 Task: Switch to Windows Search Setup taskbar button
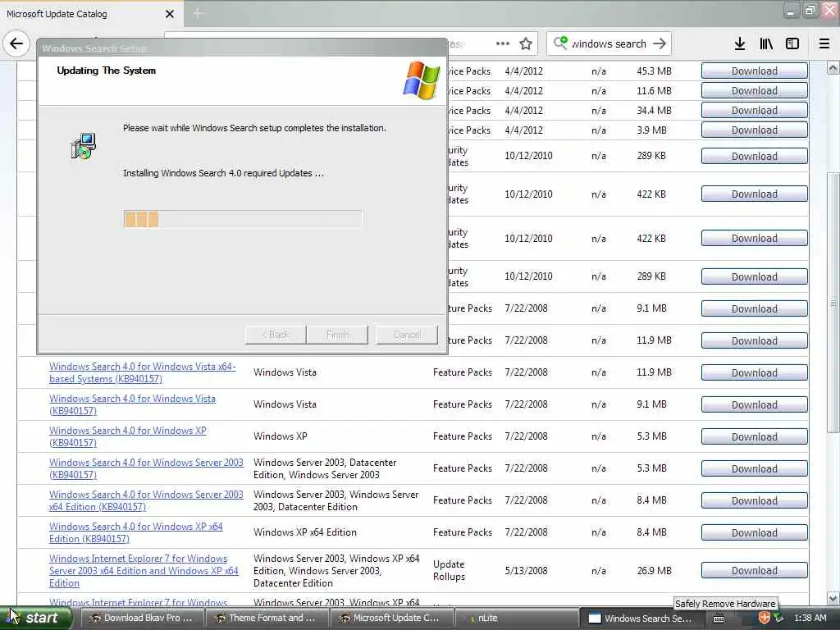[x=641, y=619]
